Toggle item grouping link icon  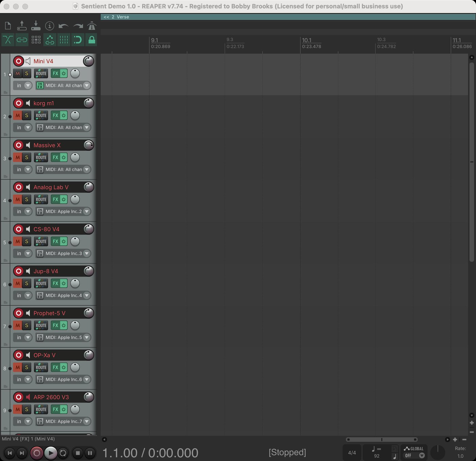[22, 40]
